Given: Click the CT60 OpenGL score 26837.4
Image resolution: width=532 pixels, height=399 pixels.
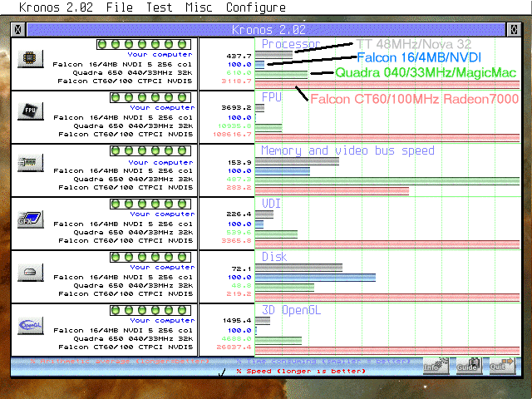Looking at the screenshot, I should (234, 347).
